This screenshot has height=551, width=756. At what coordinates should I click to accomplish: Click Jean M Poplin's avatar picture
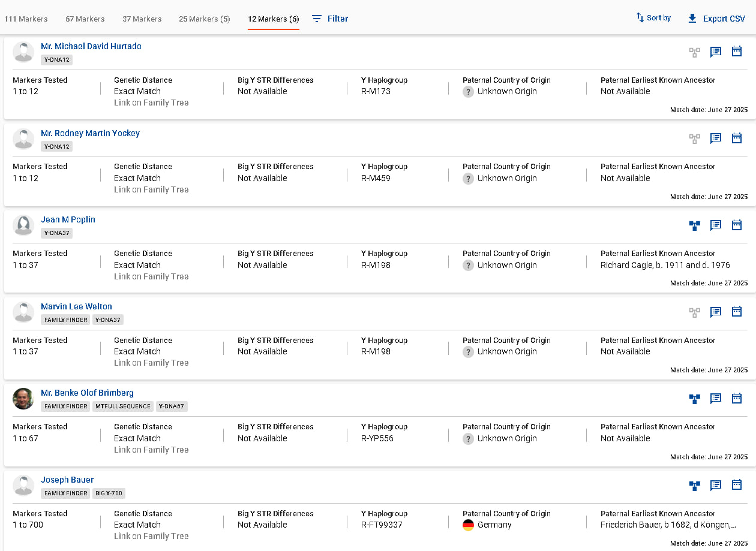pos(23,225)
